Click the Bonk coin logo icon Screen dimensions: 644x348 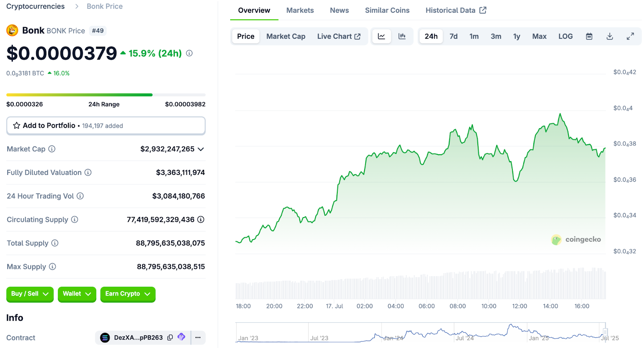12,31
